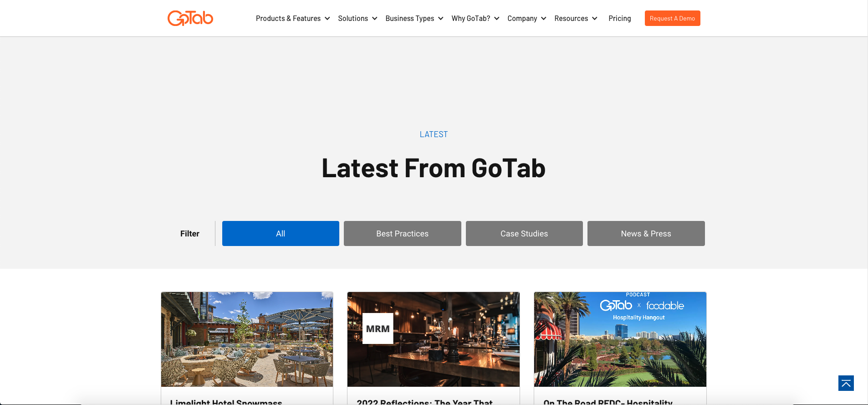868x405 pixels.
Task: Expand the Company dropdown chevron
Action: pyautogui.click(x=543, y=19)
